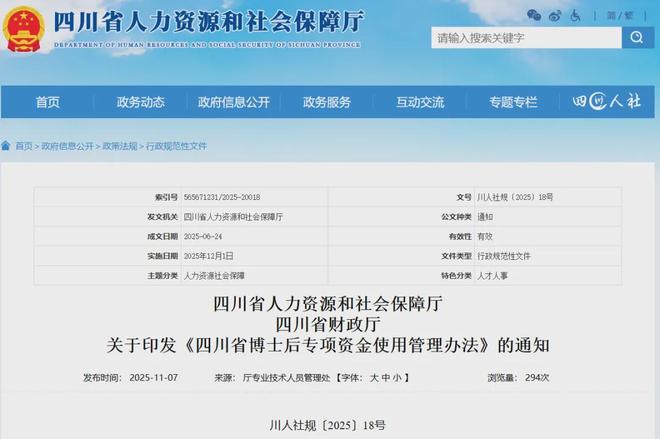The width and height of the screenshot is (660, 439).
Task: Click implementation date 2025年12月1日
Action: (208, 256)
